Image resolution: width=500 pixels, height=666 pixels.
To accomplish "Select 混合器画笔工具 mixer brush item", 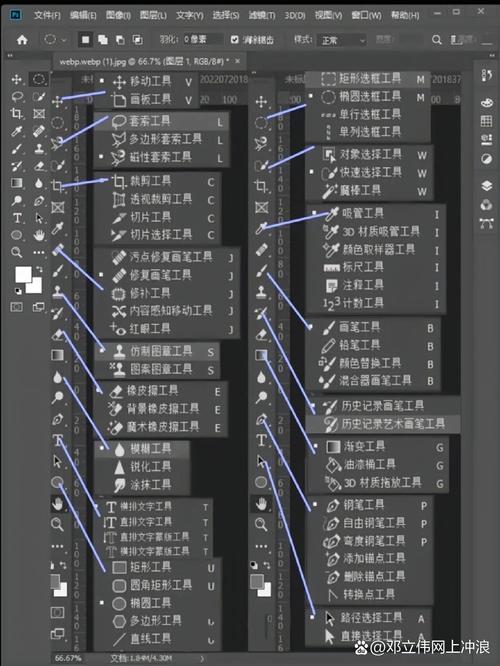I will coord(373,381).
